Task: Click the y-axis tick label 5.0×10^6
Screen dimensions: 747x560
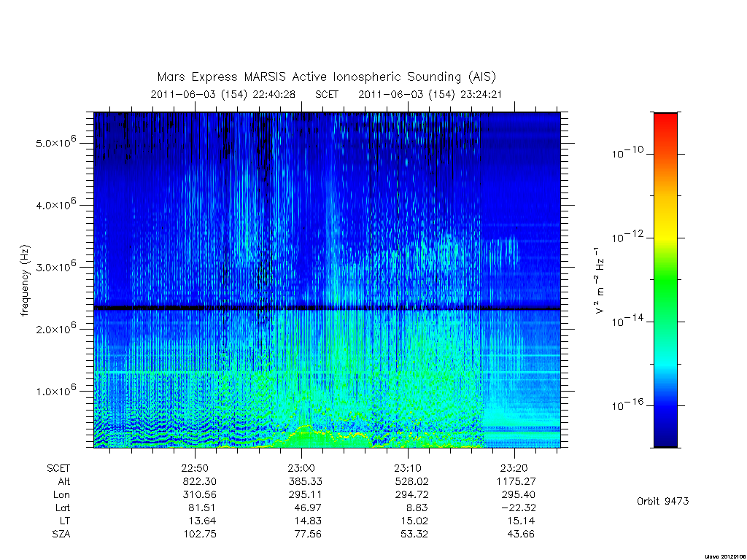Action: click(55, 142)
